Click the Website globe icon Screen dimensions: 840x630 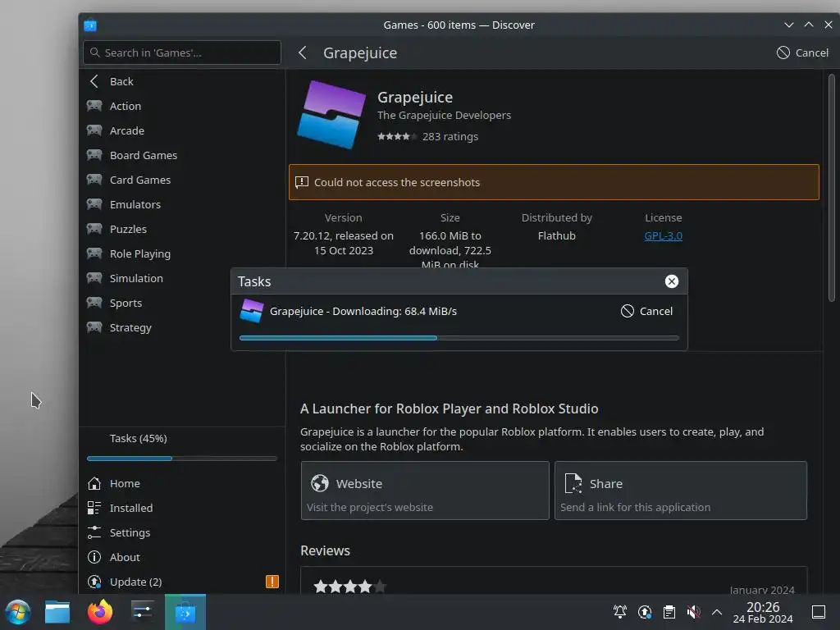(320, 483)
